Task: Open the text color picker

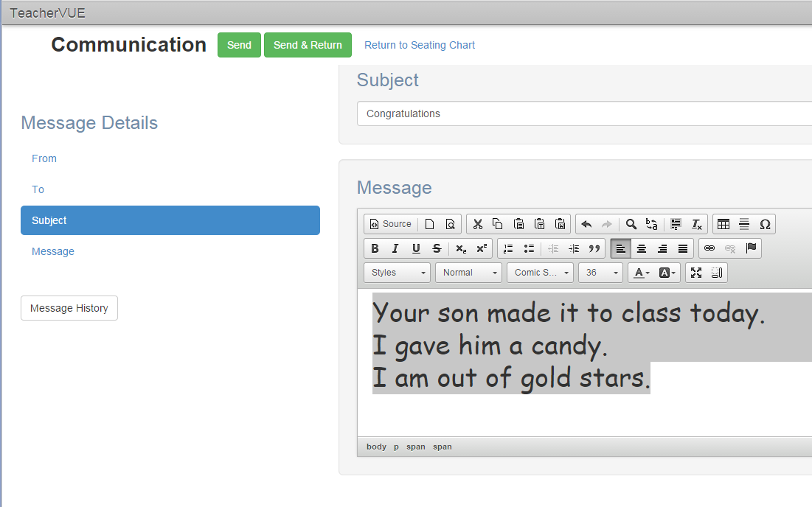Action: (x=642, y=273)
